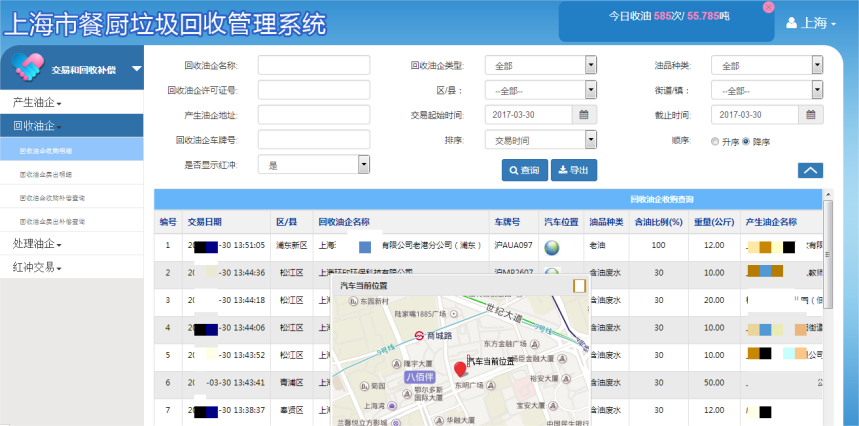
Task: Click the results table vertical scrollbar
Action: [x=828, y=300]
